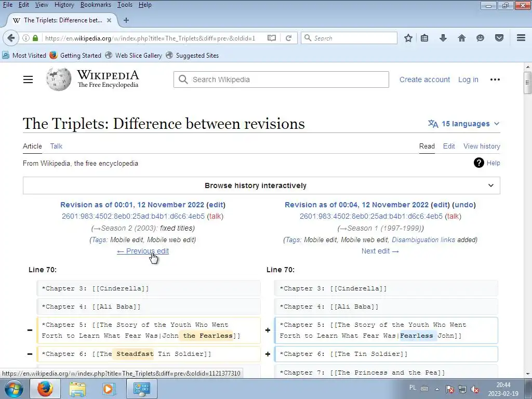Open the Getting Started bookmark
532x399 pixels.
coord(75,55)
